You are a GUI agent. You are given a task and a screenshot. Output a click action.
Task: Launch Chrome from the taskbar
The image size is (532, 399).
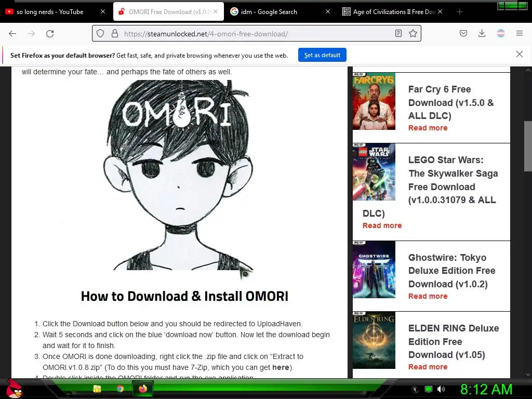(120, 389)
